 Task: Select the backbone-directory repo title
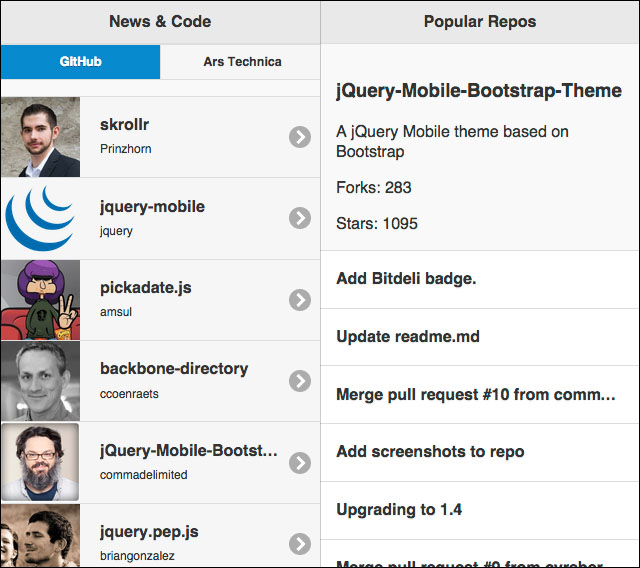174,369
